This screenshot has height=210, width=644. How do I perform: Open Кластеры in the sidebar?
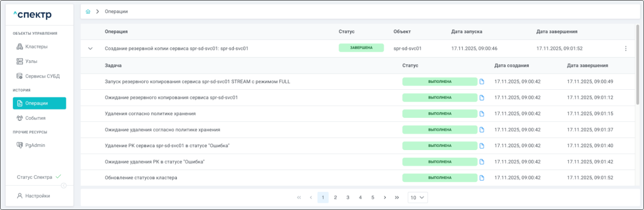(x=36, y=47)
